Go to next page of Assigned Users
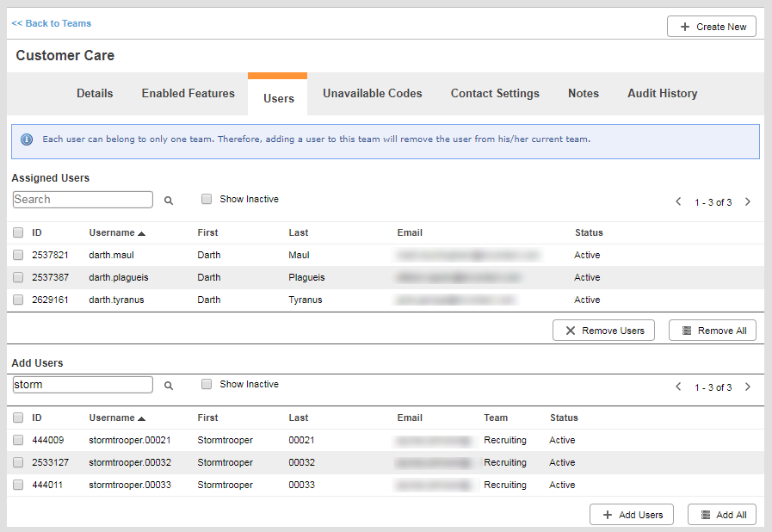The height and width of the screenshot is (532, 772). tap(747, 201)
